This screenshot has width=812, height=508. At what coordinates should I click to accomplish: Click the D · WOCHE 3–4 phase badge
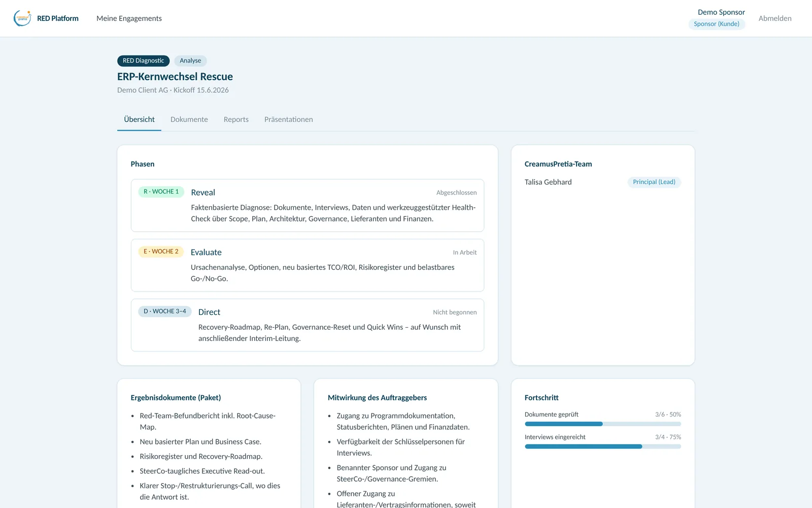tap(165, 311)
